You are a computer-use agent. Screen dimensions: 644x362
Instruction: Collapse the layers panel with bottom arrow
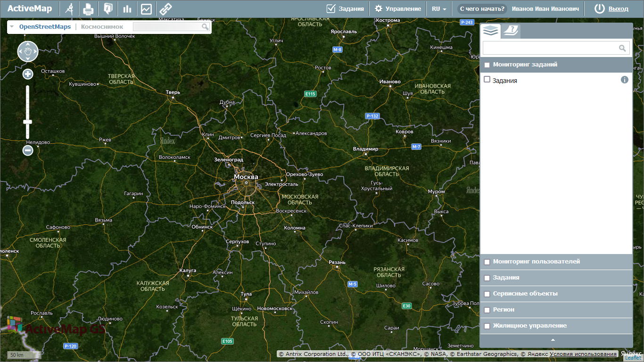pyautogui.click(x=553, y=340)
